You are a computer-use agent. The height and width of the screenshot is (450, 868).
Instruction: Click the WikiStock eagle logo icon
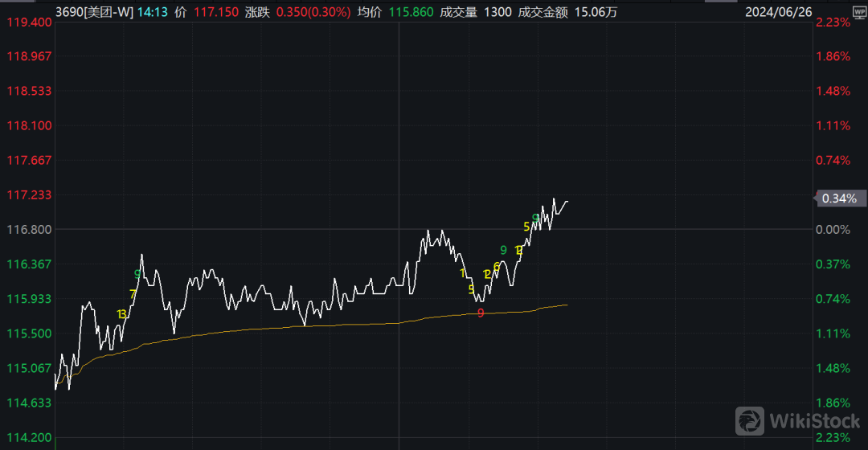tap(750, 421)
